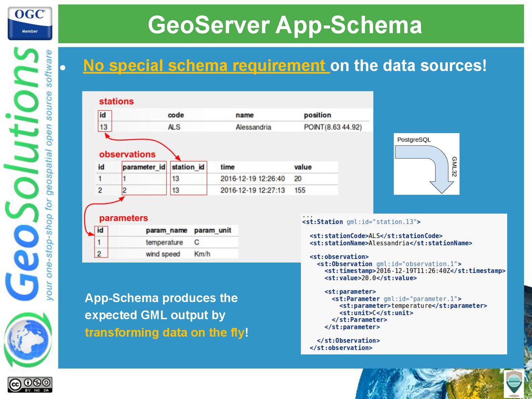532x399 pixels.
Task: Click the 'PostgreSQL' label in the diagram
Action: [x=414, y=139]
